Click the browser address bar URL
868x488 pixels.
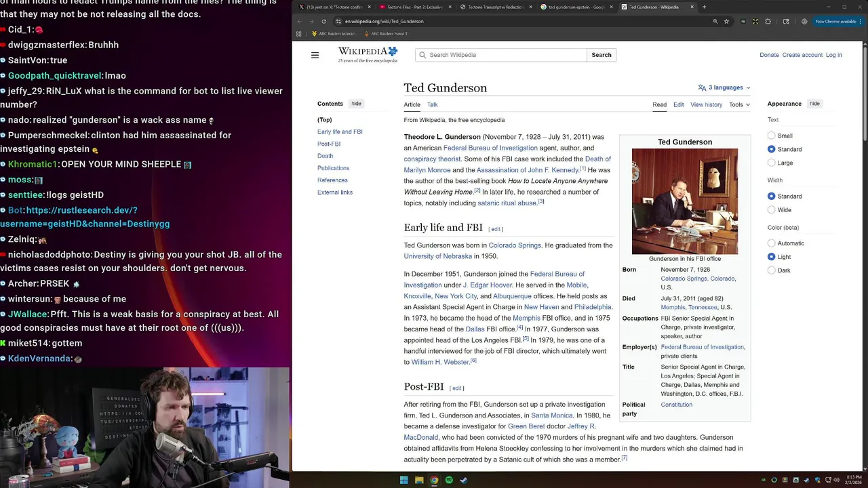[384, 21]
